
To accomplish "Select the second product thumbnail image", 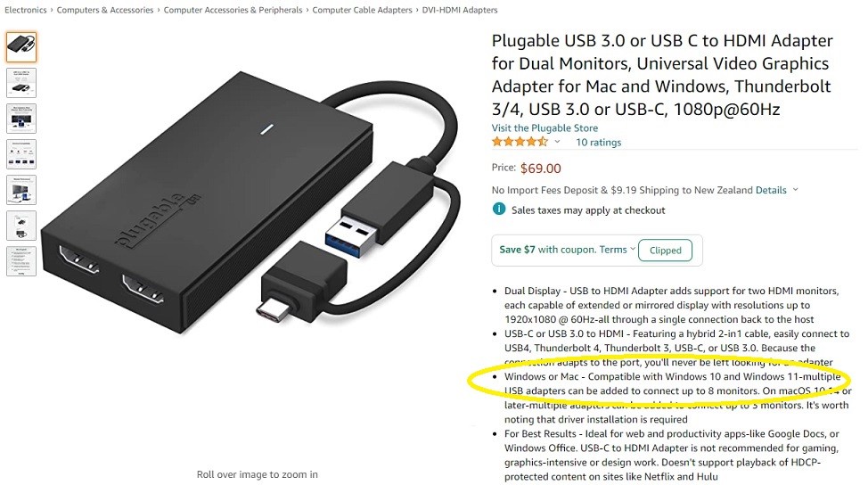I will point(21,83).
